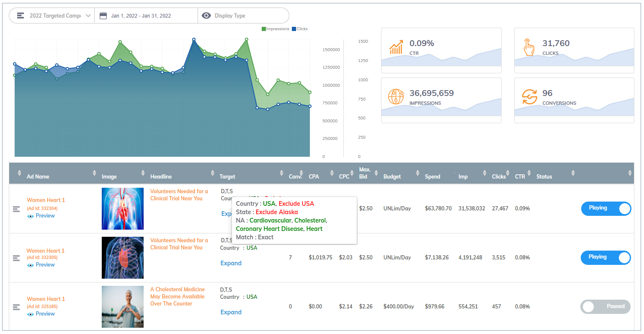This screenshot has height=334, width=644.
Task: Expand targeting details for ad 325185
Action: 231,312
